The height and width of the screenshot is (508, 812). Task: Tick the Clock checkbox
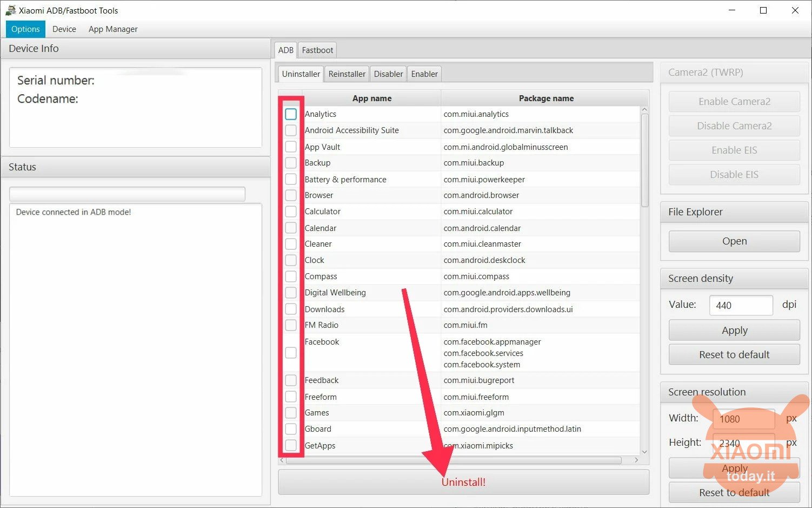(291, 260)
